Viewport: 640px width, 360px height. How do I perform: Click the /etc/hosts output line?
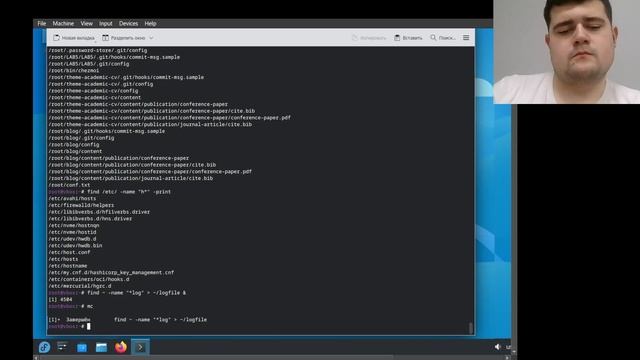coord(63,259)
